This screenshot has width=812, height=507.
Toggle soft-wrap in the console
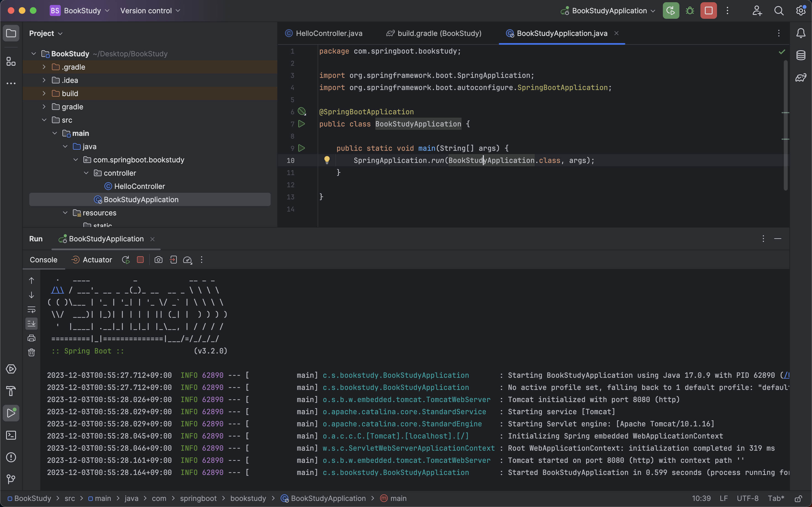[x=31, y=309]
